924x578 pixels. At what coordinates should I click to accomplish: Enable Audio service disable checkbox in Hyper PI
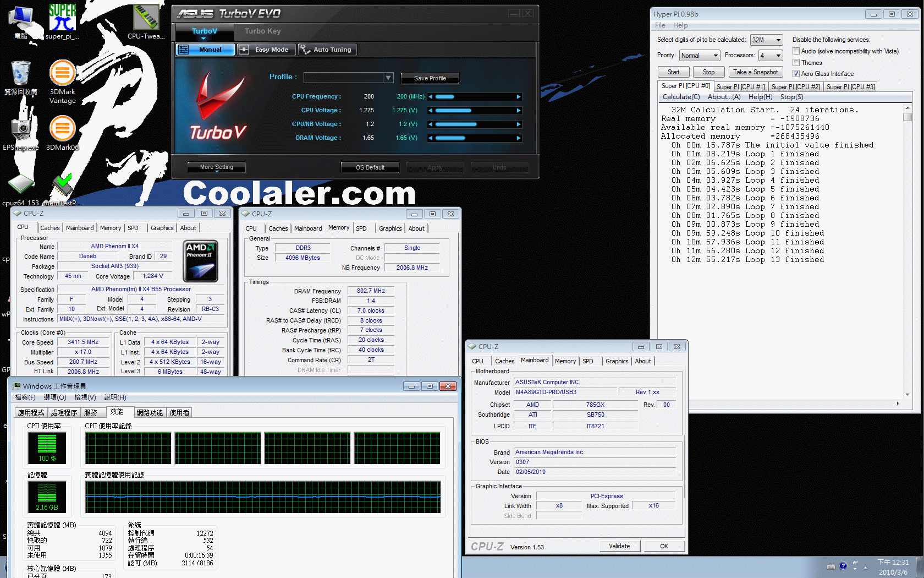(x=796, y=51)
